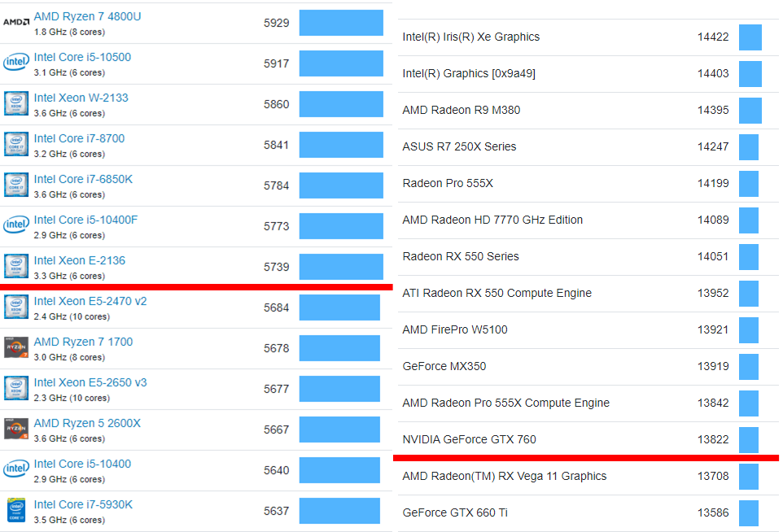Click the score bar for Core i7-5930K
Image resolution: width=783 pixels, height=532 pixels.
click(x=339, y=511)
